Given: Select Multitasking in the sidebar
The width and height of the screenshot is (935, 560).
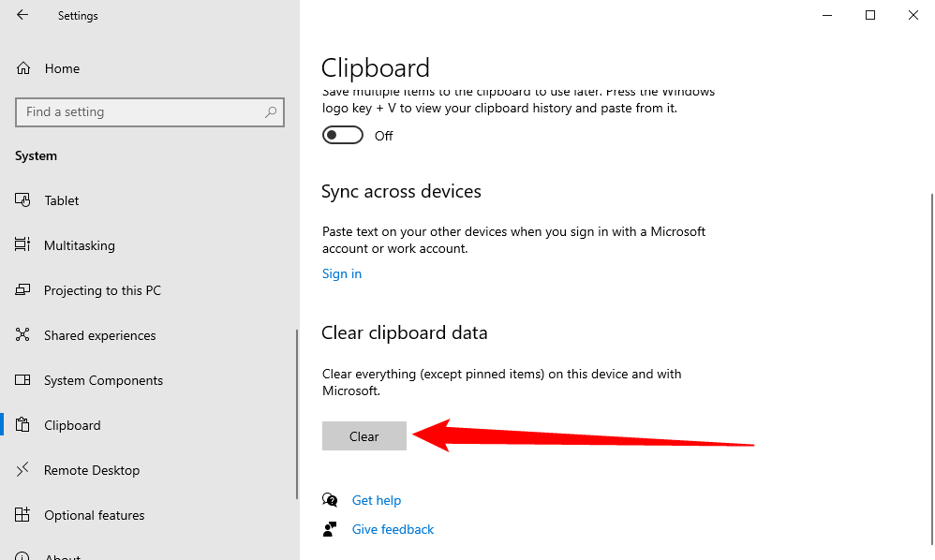Looking at the screenshot, I should (80, 245).
